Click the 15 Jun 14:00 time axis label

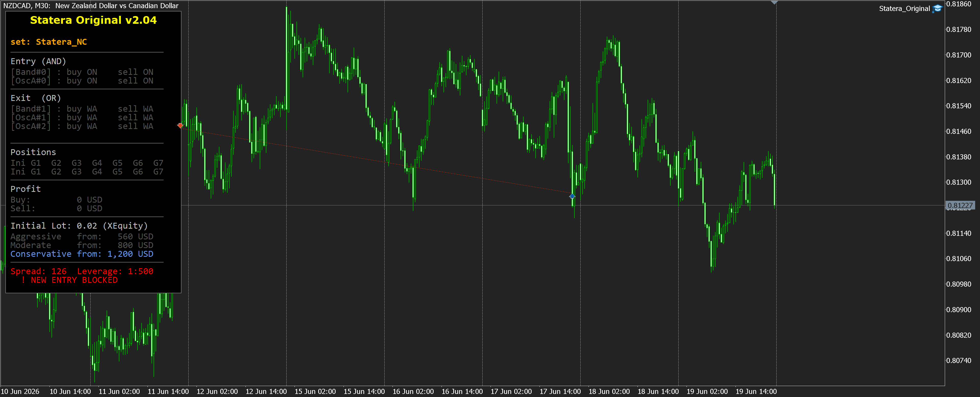(364, 392)
